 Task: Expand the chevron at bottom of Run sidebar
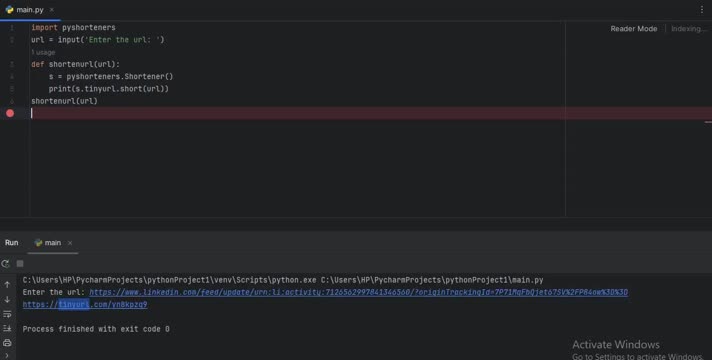point(7,355)
